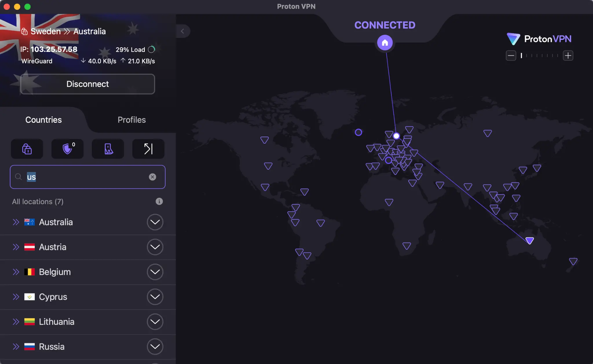Clear the search field with the X icon
The width and height of the screenshot is (593, 364).
(x=153, y=177)
